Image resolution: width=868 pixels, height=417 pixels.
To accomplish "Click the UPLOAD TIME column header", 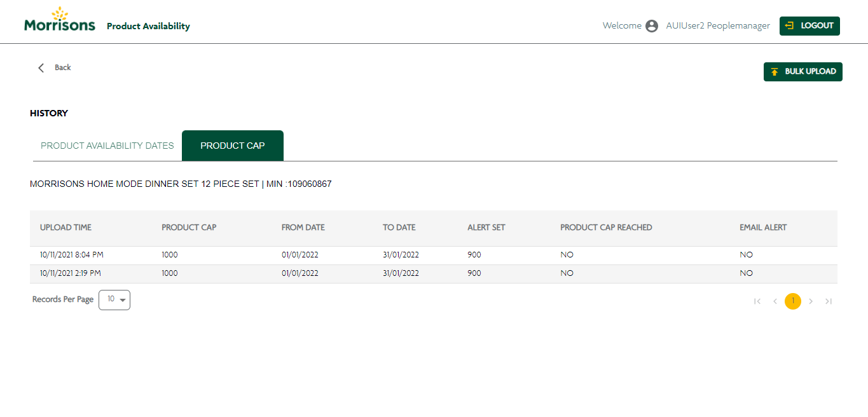I will pyautogui.click(x=65, y=228).
